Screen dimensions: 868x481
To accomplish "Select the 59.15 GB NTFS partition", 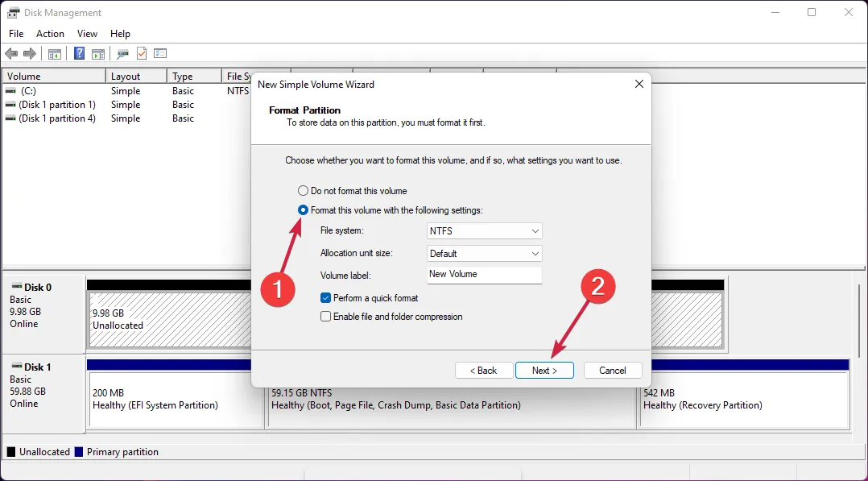I will (451, 408).
